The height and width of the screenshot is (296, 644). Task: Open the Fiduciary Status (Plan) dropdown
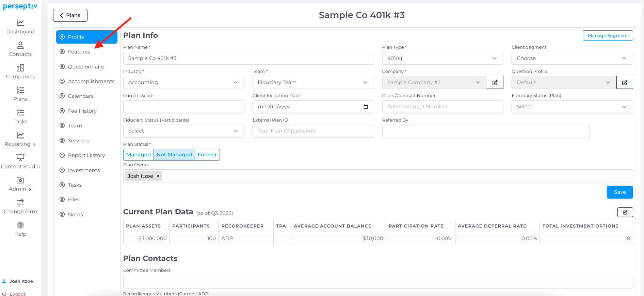[572, 107]
